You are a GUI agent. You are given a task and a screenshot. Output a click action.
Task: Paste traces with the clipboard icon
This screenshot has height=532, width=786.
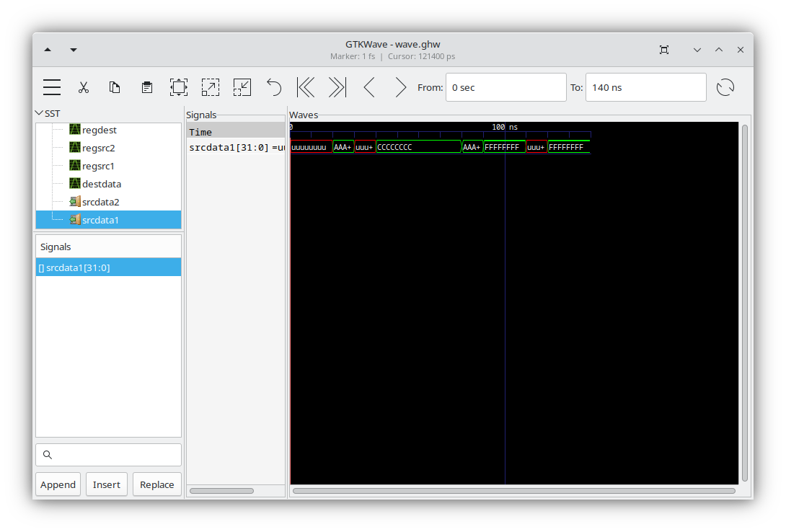(x=146, y=87)
